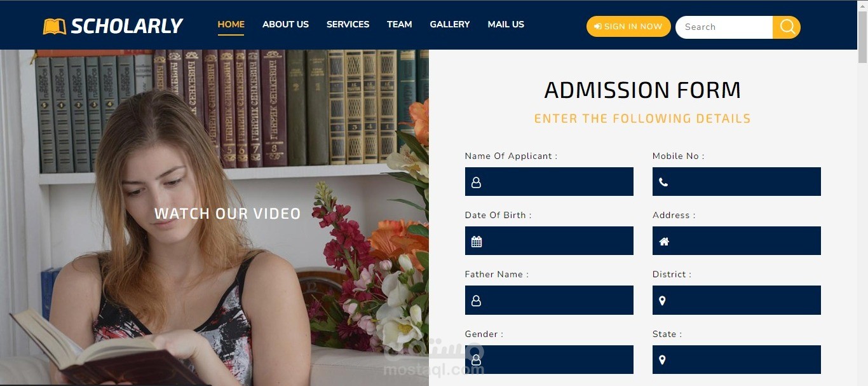Click the 'District :' label
The width and height of the screenshot is (868, 386).
tap(672, 274)
